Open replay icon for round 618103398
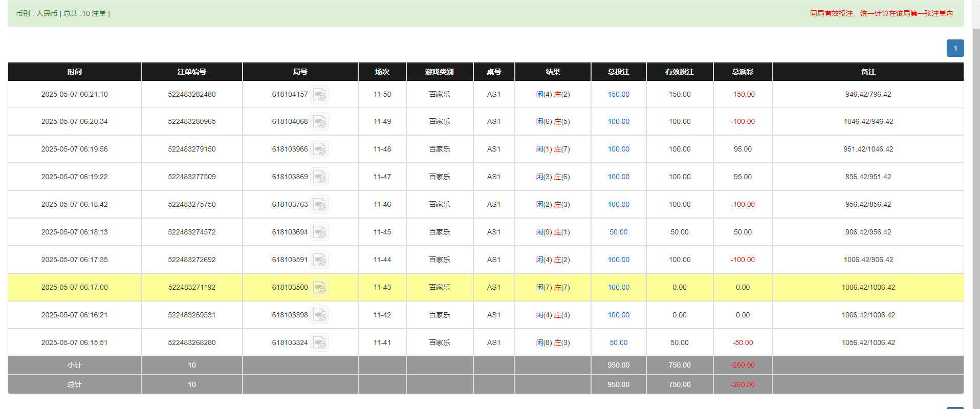 click(319, 315)
